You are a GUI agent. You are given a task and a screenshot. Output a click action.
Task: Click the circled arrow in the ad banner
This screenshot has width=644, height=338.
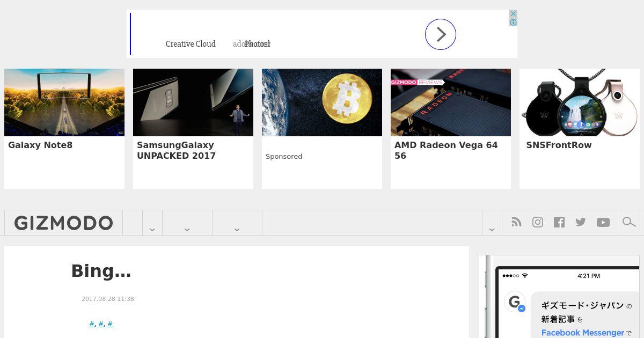[441, 34]
